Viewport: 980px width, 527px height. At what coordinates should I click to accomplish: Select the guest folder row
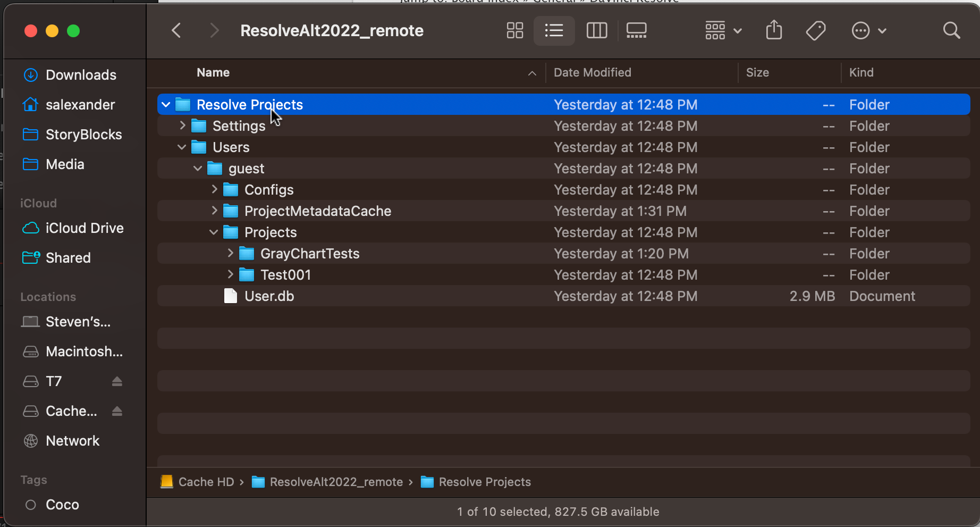tap(563, 169)
